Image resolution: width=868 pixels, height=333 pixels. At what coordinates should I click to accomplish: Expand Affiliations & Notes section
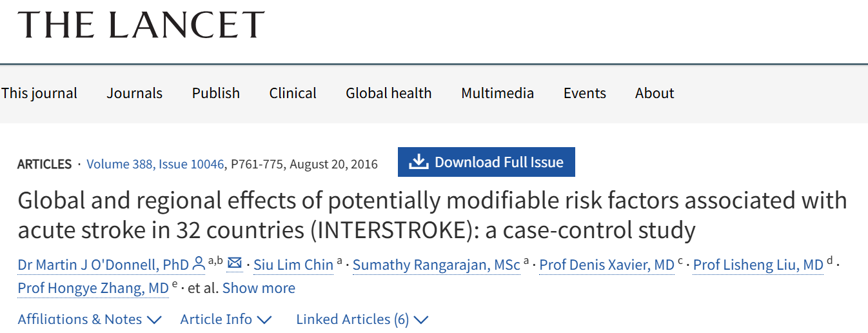coord(90,319)
